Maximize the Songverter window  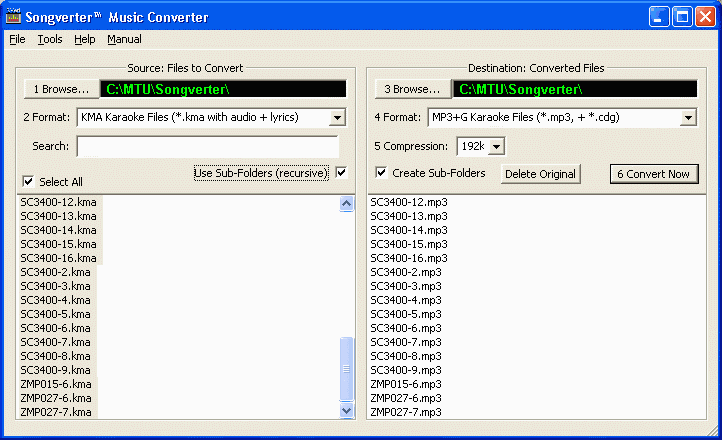click(x=682, y=17)
